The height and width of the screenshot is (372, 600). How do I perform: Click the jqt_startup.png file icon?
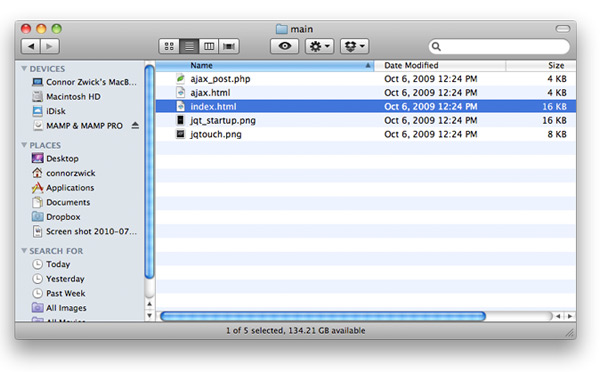click(x=180, y=120)
